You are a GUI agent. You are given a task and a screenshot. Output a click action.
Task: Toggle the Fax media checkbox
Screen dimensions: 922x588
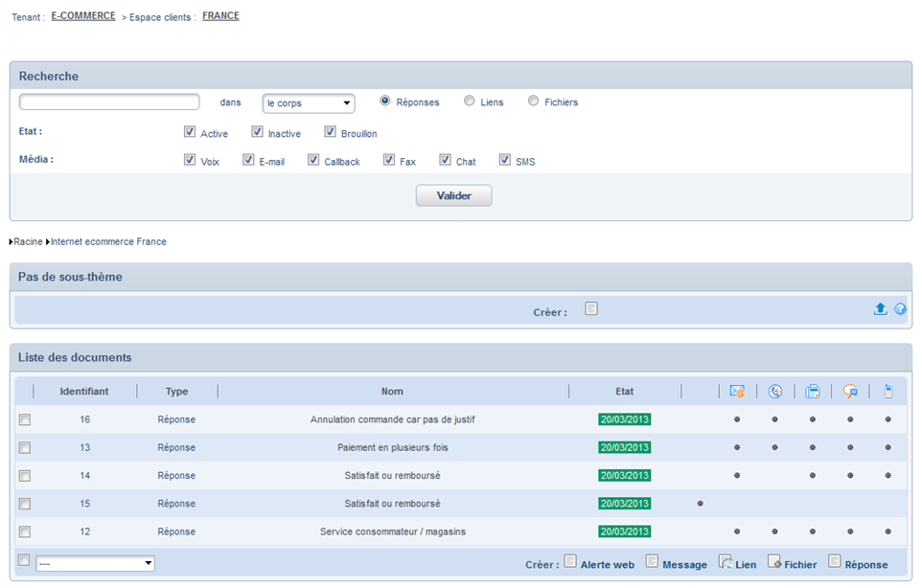click(389, 160)
